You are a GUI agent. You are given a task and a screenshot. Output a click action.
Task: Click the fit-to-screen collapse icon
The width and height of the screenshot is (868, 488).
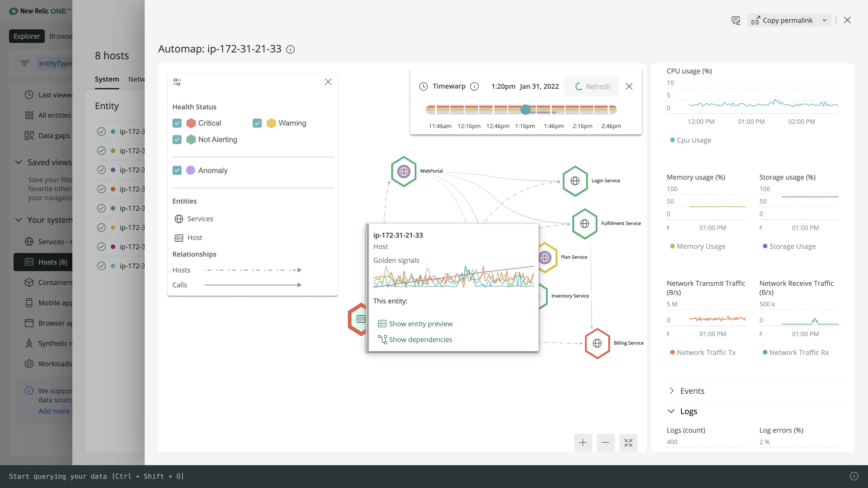click(628, 443)
